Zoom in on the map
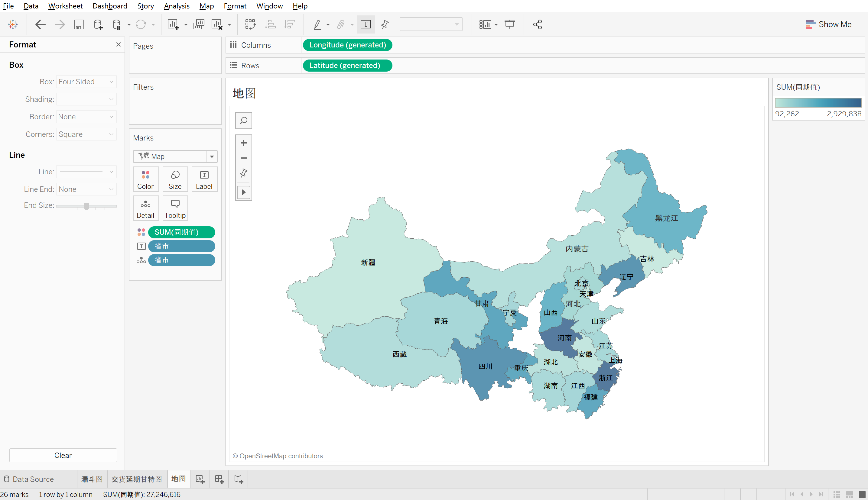 [x=244, y=143]
